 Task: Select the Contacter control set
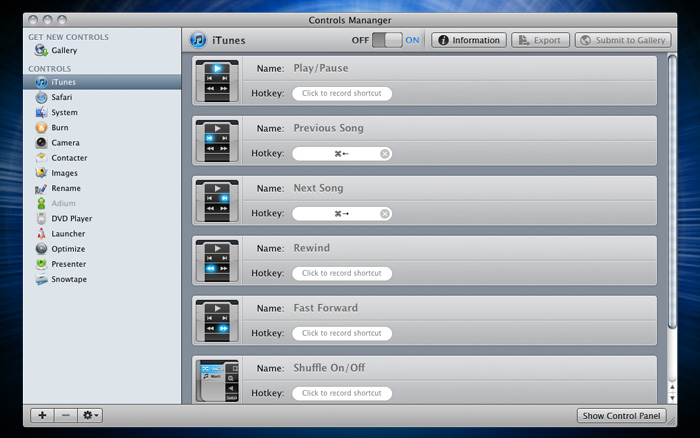click(102, 158)
